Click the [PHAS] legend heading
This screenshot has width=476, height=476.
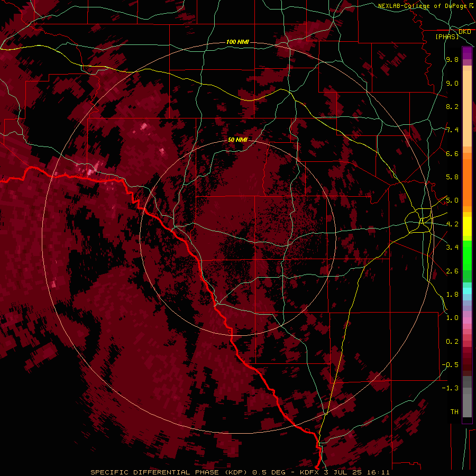pyautogui.click(x=447, y=36)
